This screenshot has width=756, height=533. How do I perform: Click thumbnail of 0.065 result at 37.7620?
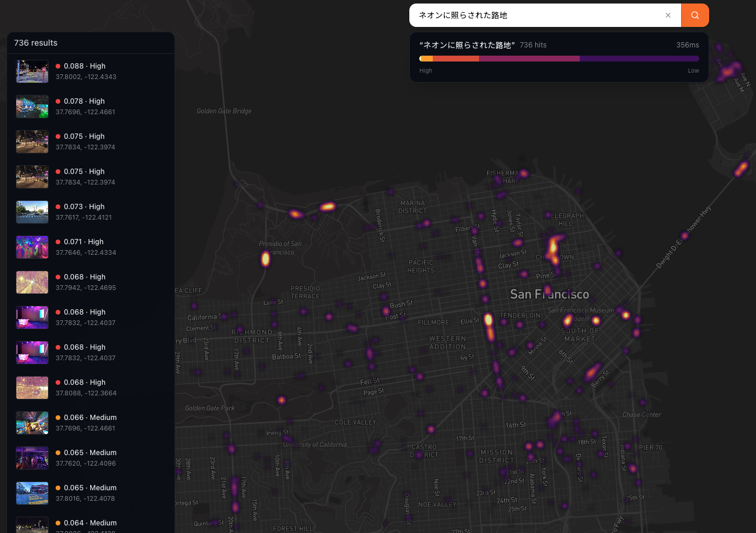point(32,458)
